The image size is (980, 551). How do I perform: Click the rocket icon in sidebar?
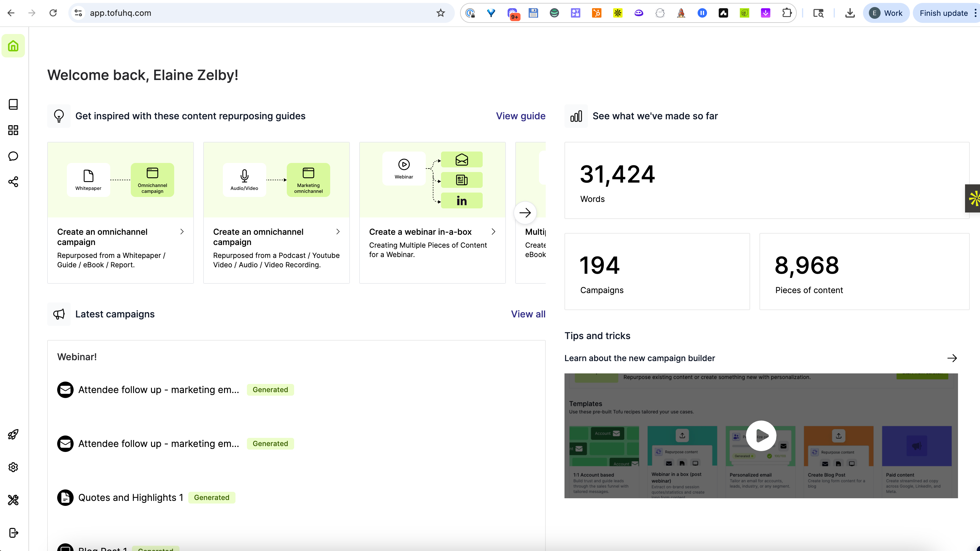13,434
